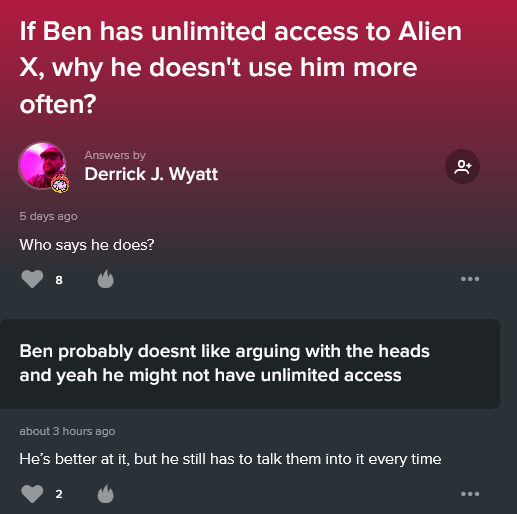The image size is (517, 514).
Task: Open the "5 days ago" timestamp permalink
Action: [48, 216]
